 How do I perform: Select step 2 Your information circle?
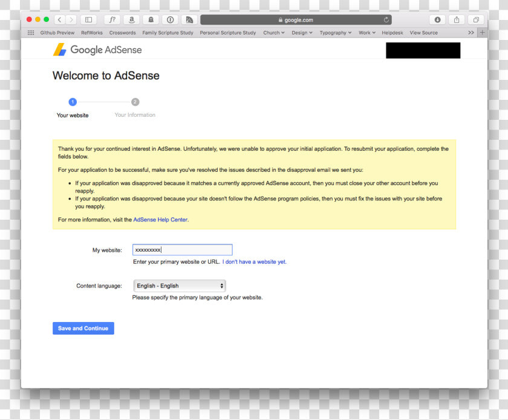135,102
